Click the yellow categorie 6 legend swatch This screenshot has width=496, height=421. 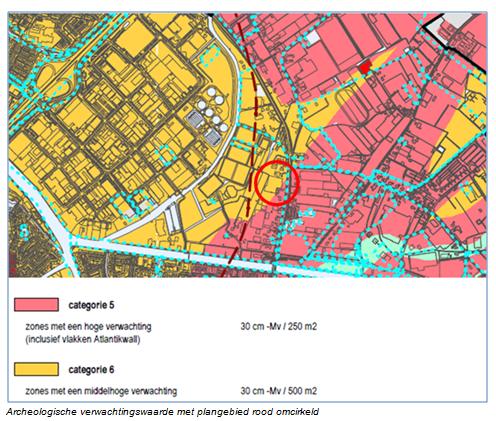[x=36, y=369]
